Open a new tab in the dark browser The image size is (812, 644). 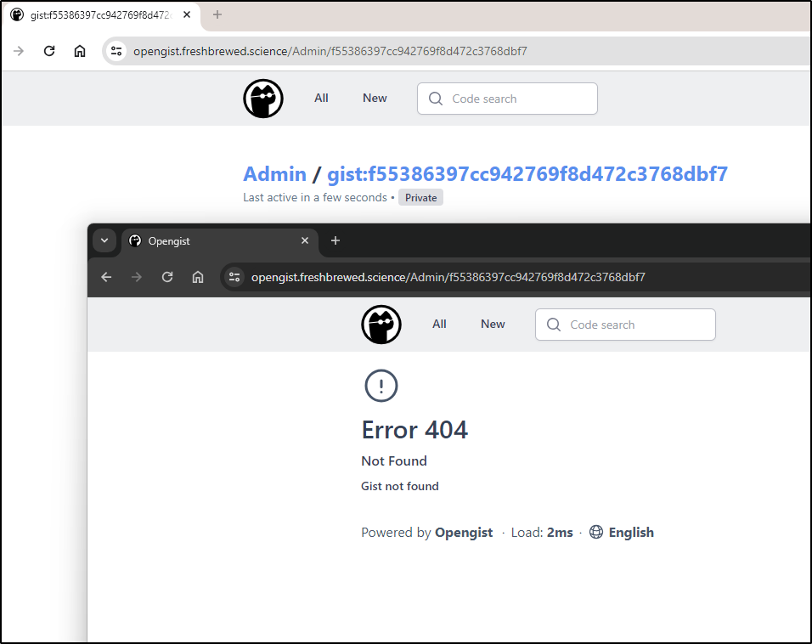335,240
